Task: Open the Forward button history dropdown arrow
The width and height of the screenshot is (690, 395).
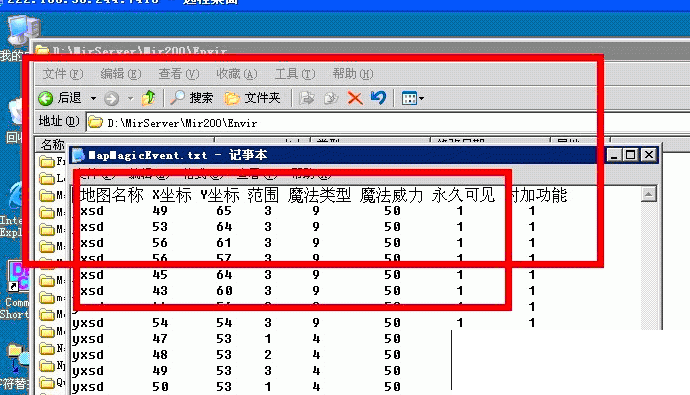Action: [130, 98]
